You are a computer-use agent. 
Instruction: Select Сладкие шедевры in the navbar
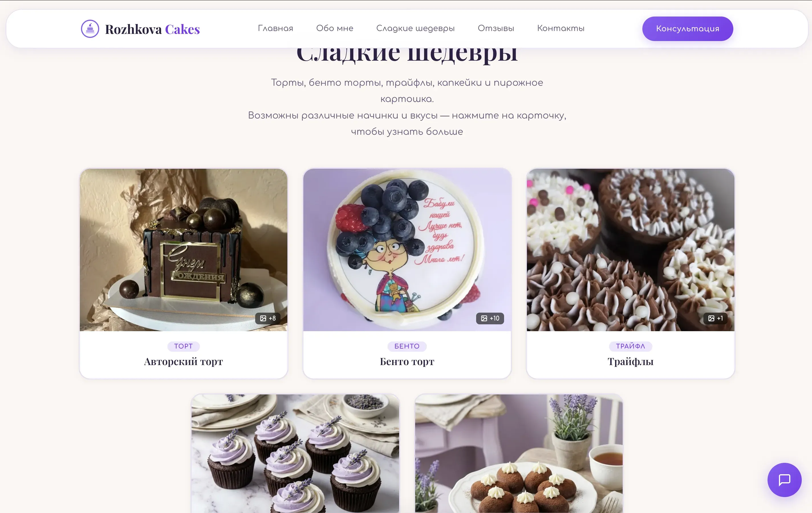(415, 28)
